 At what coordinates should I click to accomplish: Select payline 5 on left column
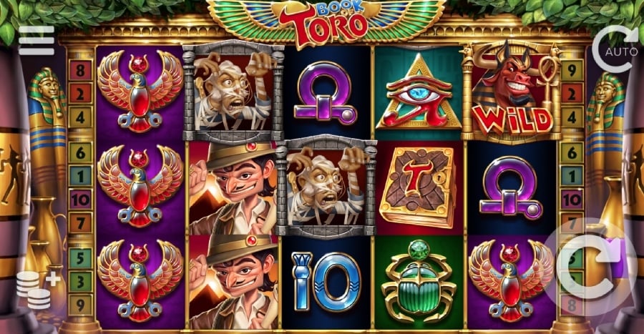click(80, 257)
